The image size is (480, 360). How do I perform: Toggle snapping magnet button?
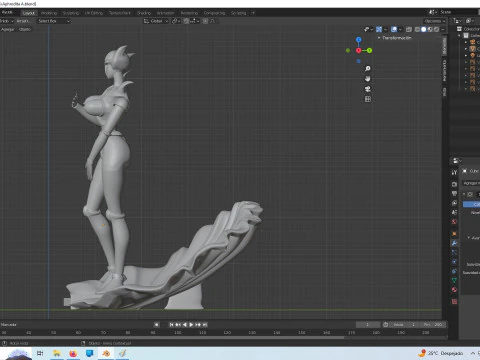186,21
